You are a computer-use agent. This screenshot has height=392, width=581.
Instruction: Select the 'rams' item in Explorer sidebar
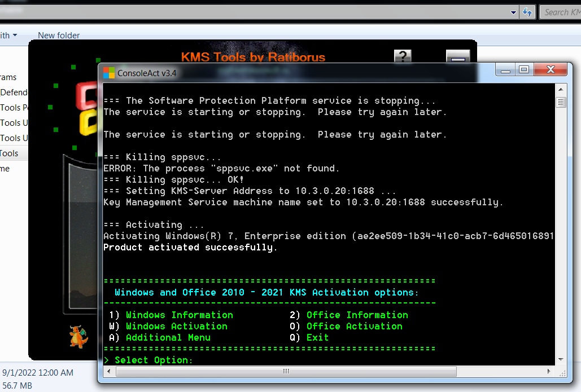point(8,77)
